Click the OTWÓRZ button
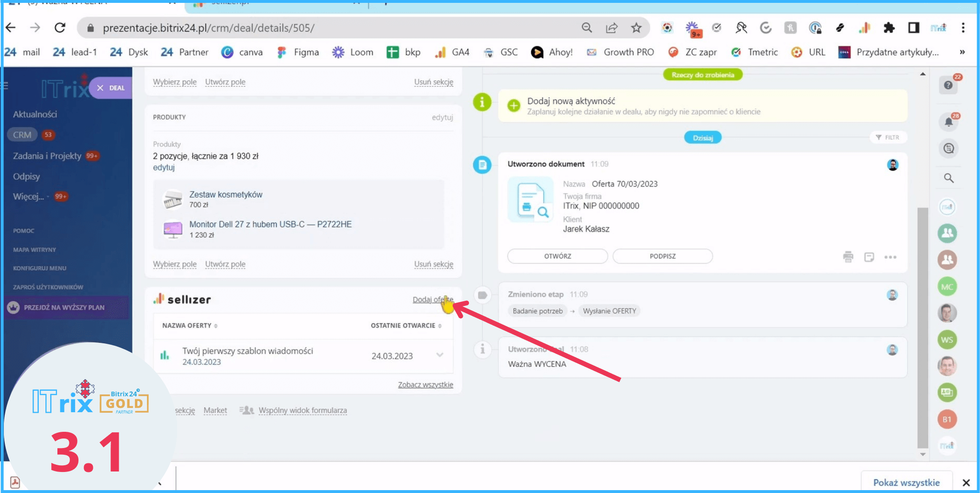The image size is (980, 493). 557,256
